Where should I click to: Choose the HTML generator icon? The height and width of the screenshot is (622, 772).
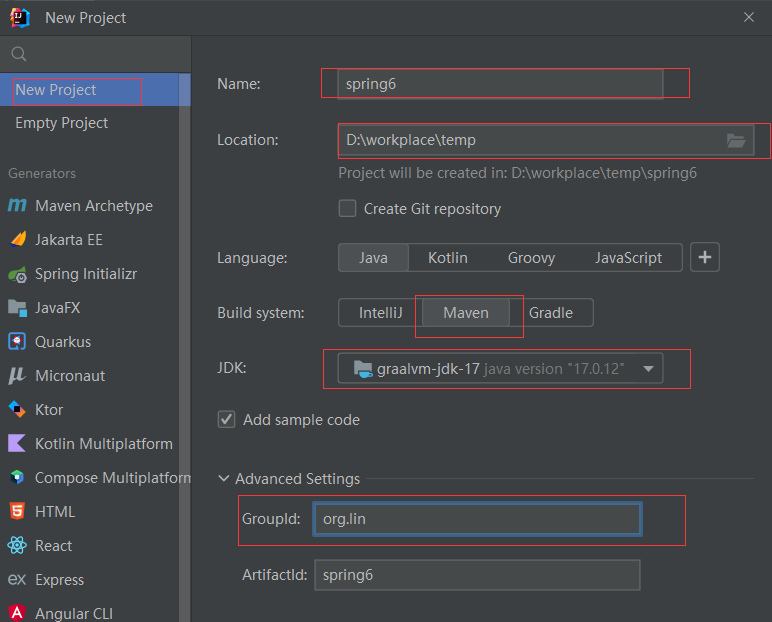pyautogui.click(x=17, y=511)
